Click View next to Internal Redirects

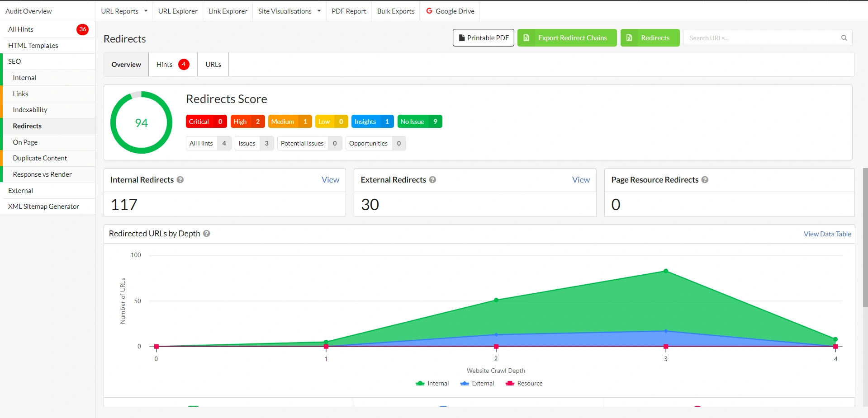330,180
